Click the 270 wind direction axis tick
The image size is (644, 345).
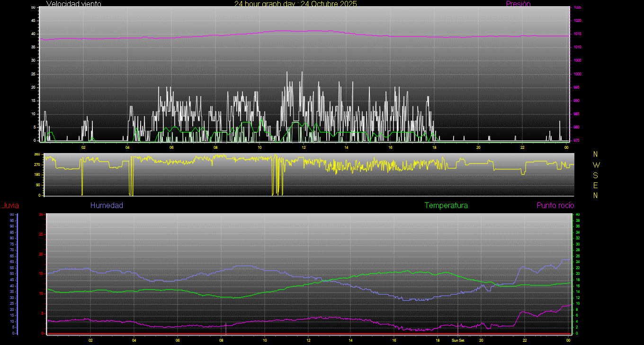(36, 165)
